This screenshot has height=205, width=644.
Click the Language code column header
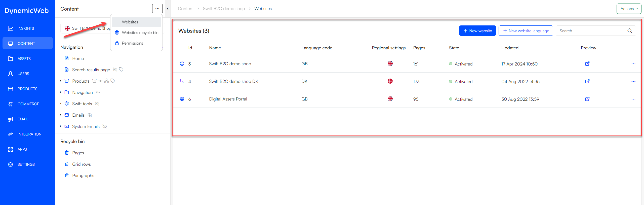(x=317, y=48)
